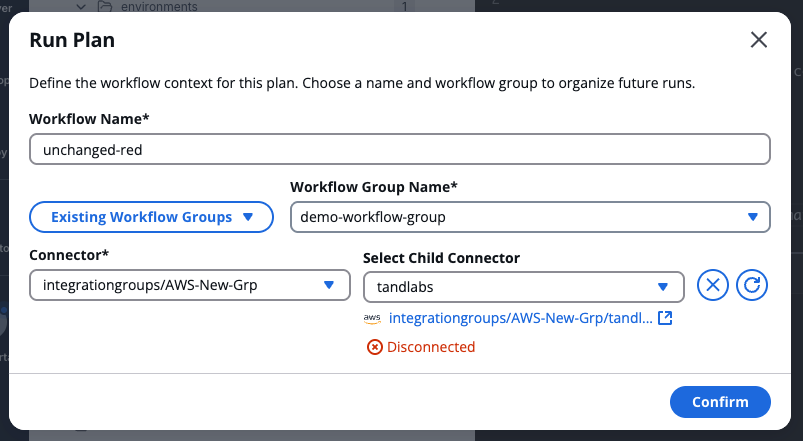Click the workflow context description text

(x=362, y=82)
